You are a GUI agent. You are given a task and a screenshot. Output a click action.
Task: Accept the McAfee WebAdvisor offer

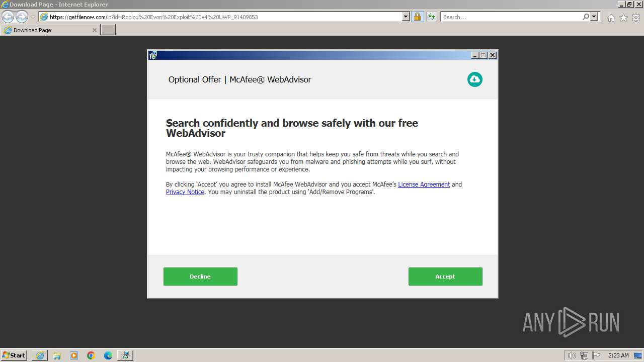(x=445, y=277)
